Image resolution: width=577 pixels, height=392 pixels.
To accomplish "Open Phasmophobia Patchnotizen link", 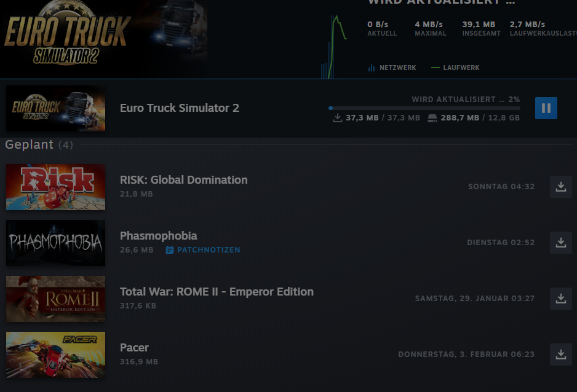I will click(209, 250).
